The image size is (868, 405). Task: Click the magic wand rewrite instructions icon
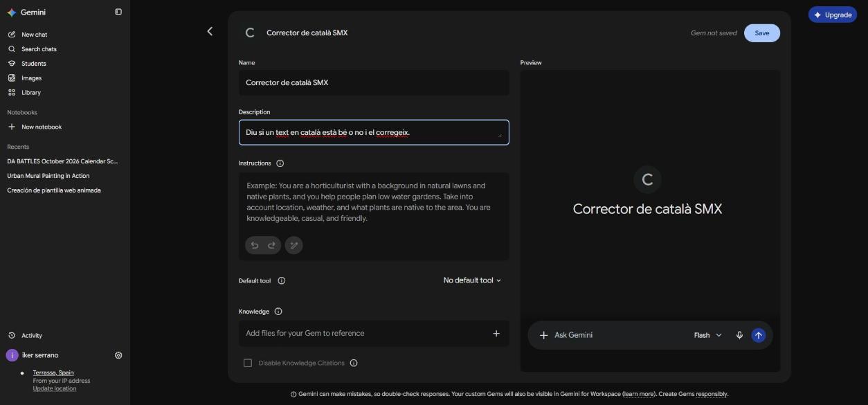[x=294, y=245]
